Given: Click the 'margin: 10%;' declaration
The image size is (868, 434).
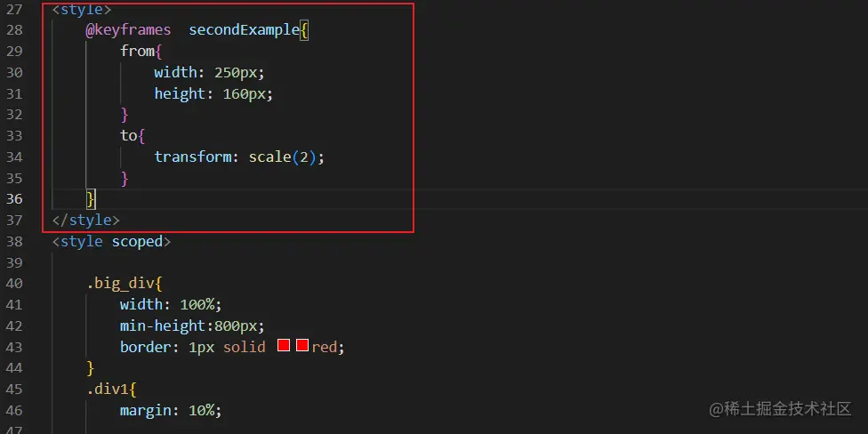Looking at the screenshot, I should point(171,410).
